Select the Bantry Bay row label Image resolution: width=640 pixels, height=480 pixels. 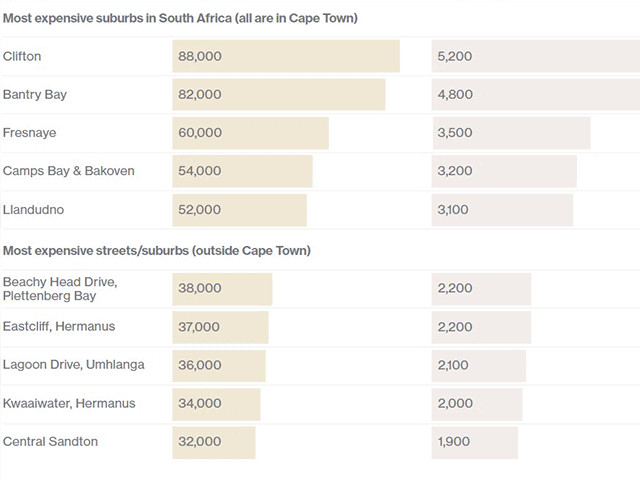(x=35, y=95)
